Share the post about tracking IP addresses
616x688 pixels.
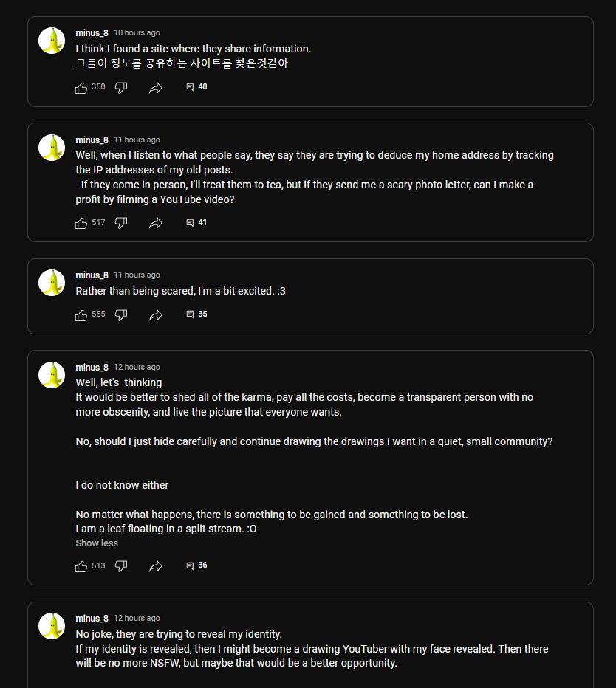coord(155,223)
